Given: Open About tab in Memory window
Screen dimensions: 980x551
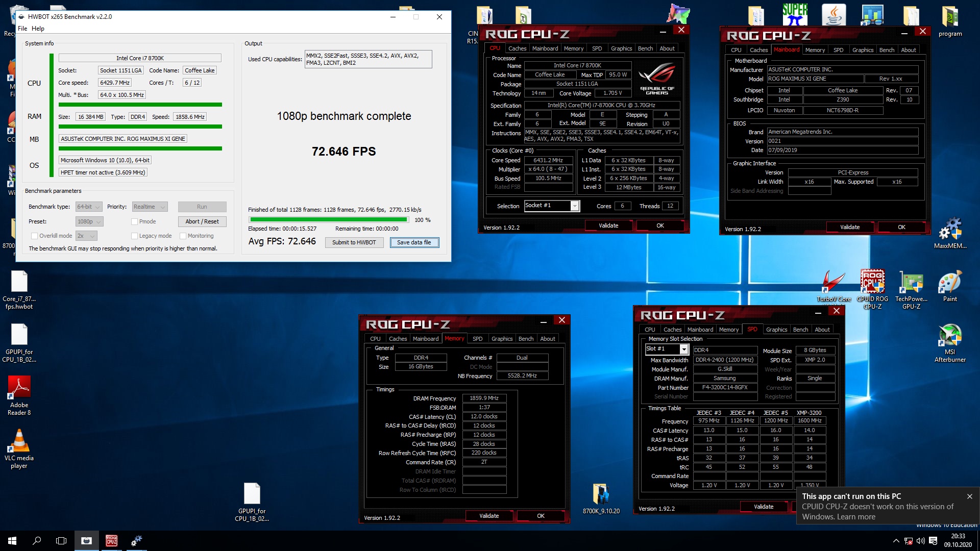Looking at the screenshot, I should [548, 339].
